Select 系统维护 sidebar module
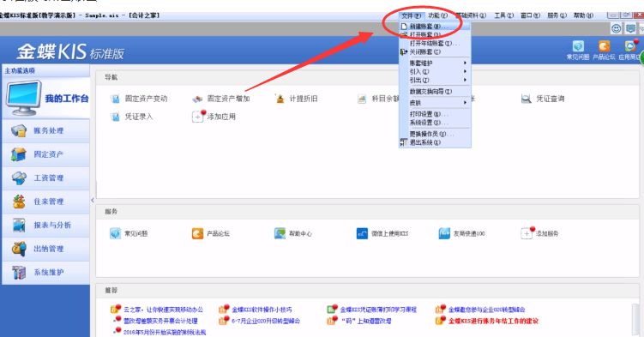 coord(46,273)
